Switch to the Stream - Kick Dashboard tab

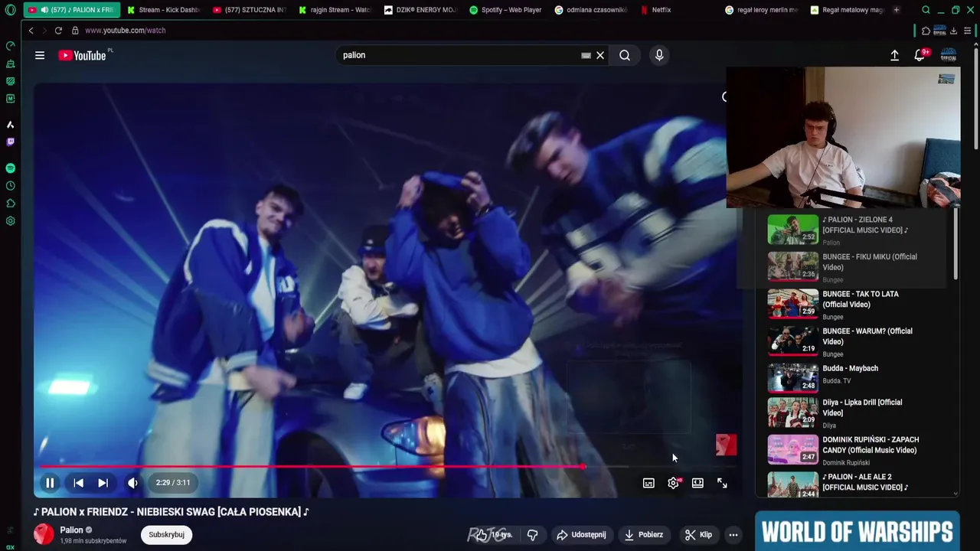[163, 10]
